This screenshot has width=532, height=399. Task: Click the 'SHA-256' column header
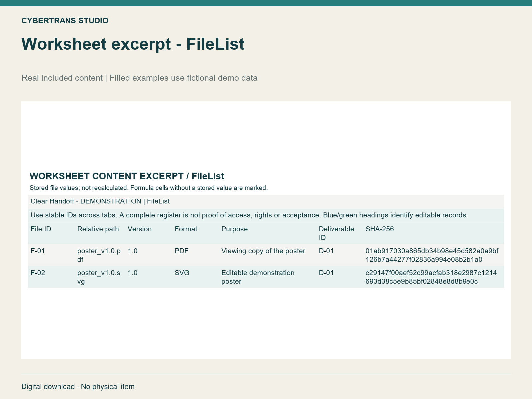point(380,229)
